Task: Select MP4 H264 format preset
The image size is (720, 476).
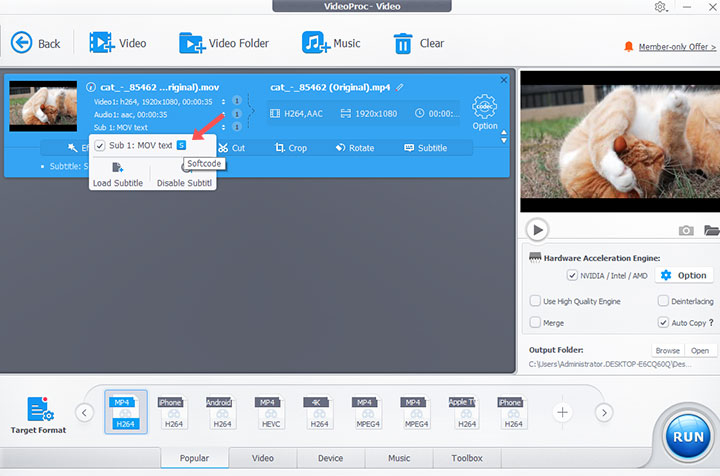Action: [x=125, y=412]
